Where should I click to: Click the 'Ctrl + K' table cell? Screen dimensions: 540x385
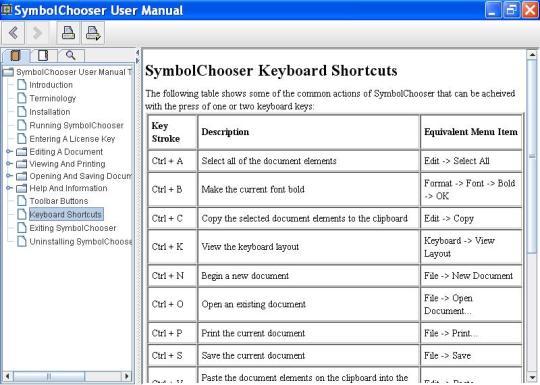(x=173, y=247)
